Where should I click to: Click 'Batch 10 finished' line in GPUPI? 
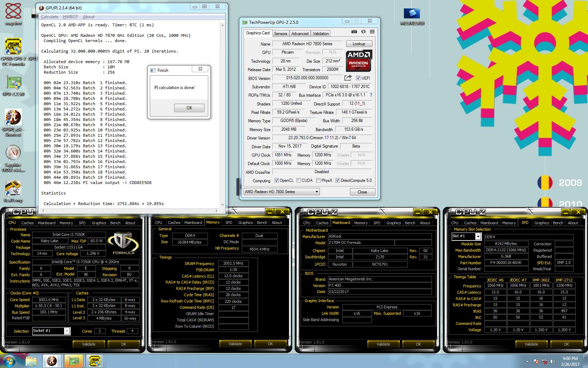(x=85, y=130)
